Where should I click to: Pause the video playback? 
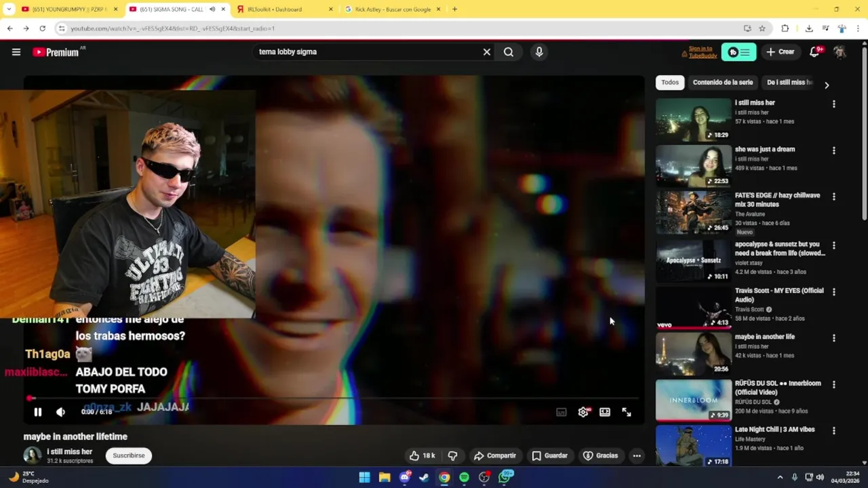pos(38,412)
